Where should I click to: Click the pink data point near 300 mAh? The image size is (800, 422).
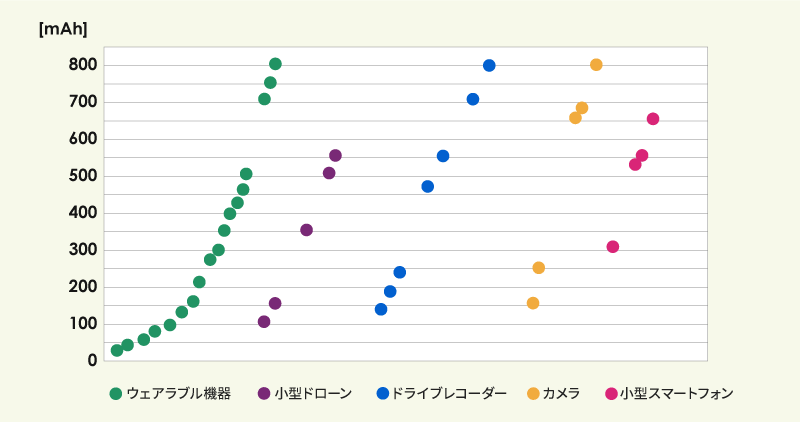point(613,247)
